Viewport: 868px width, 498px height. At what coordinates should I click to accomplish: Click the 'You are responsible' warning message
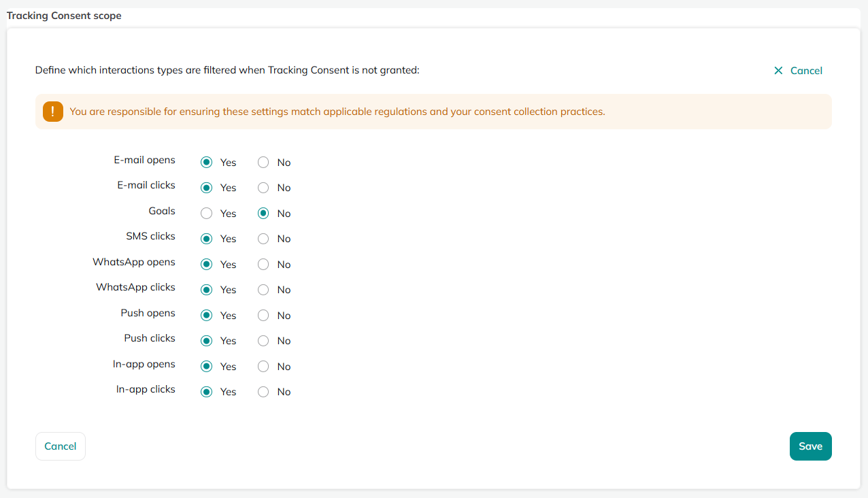point(337,112)
